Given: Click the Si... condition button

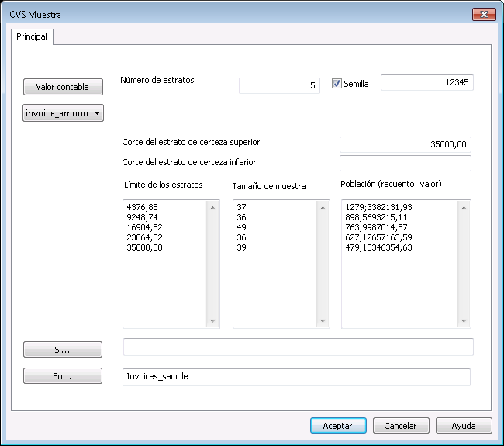Looking at the screenshot, I should 63,350.
